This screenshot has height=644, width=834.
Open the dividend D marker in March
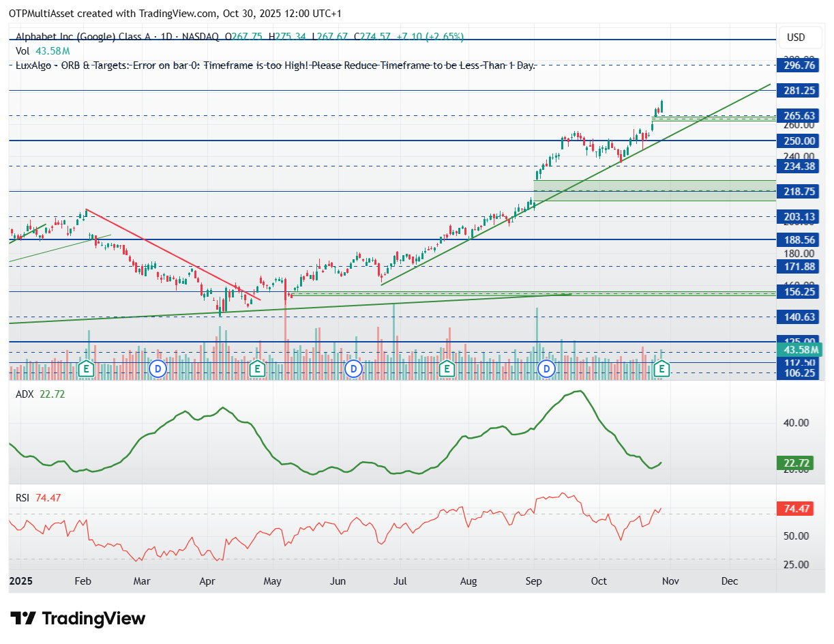point(158,369)
